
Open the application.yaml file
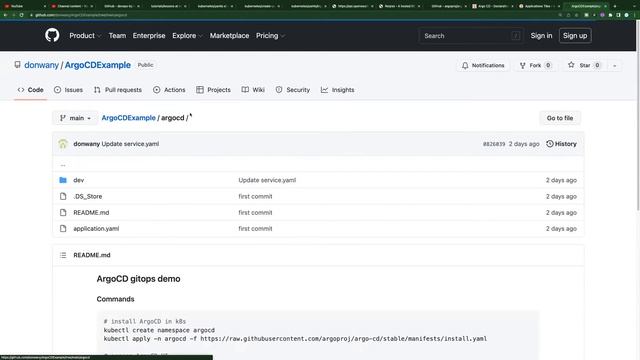(96, 229)
